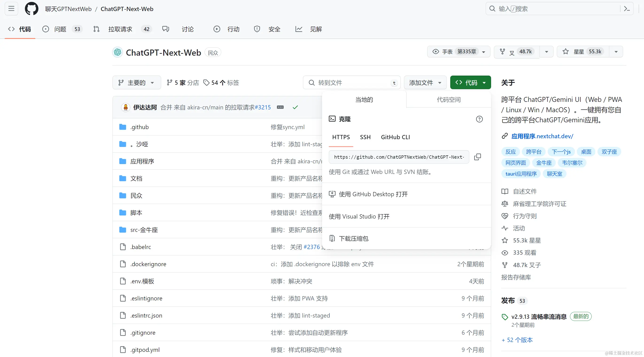Image resolution: width=644 pixels, height=357 pixels.
Task: Open the .github folder
Action: 140,127
